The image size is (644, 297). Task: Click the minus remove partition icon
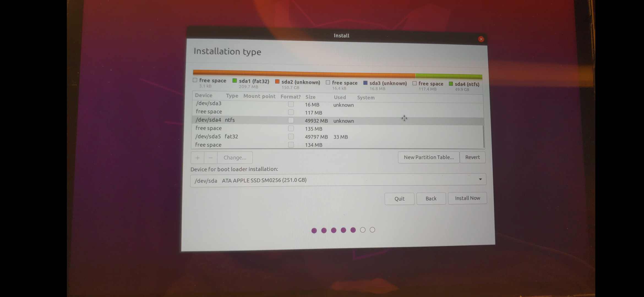(x=211, y=158)
